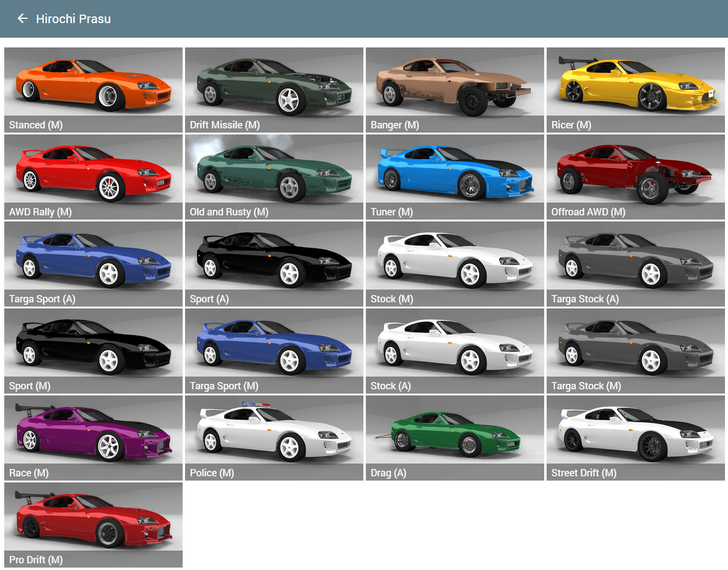Pick the gray Targa Stock (A) car
728x570 pixels.
click(635, 264)
